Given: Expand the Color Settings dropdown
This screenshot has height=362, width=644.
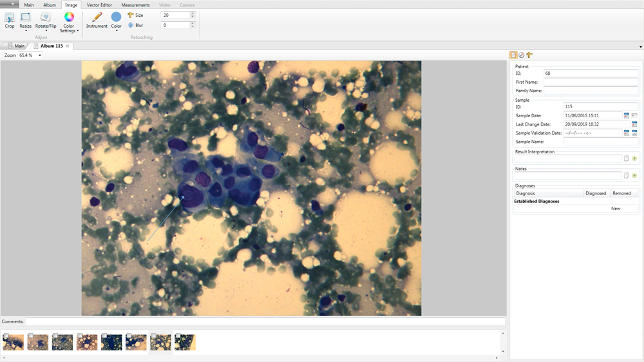Looking at the screenshot, I should (78, 31).
